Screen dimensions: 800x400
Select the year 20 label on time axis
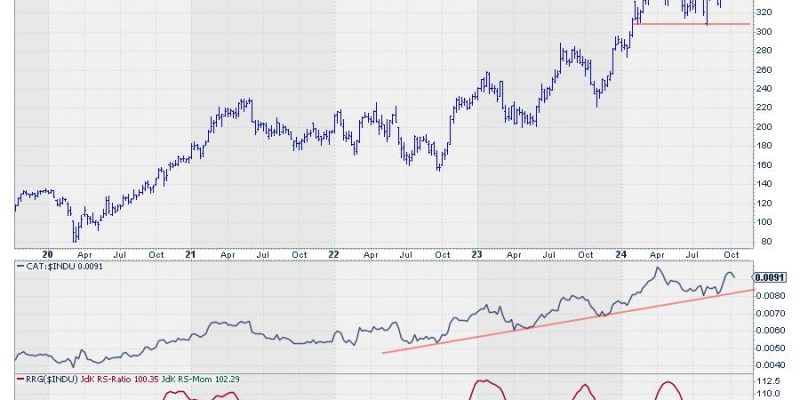(48, 254)
